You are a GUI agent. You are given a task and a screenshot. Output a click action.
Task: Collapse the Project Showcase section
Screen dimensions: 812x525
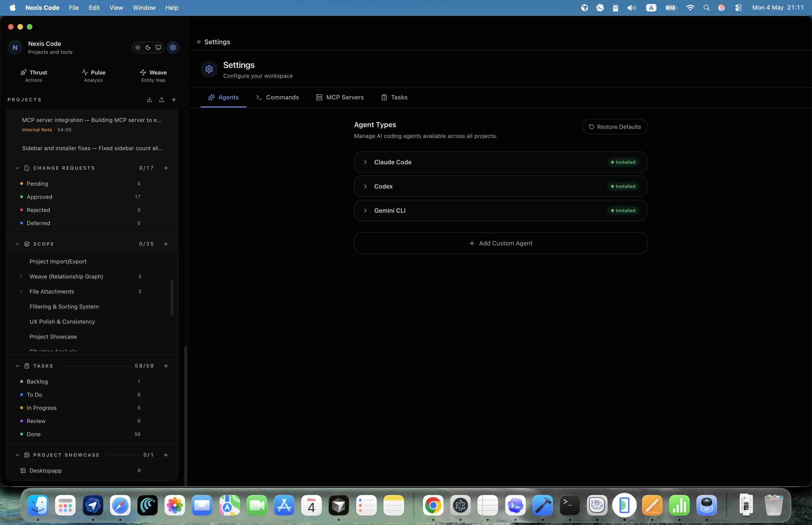click(x=17, y=455)
